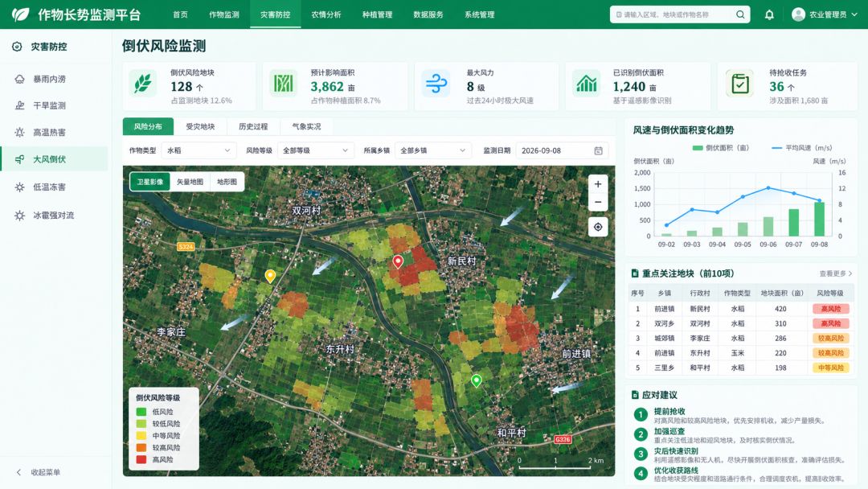Click the yellow map pin marker
Screen dimensions: 868x489
270,276
